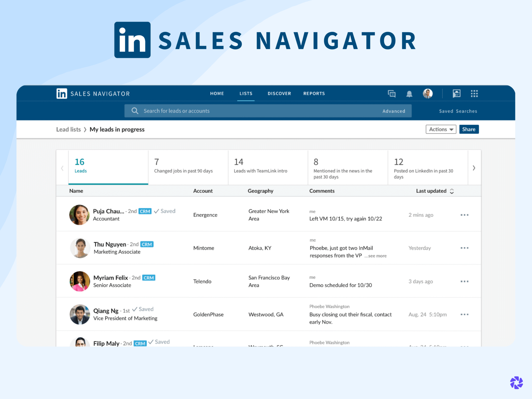Toggle the Last updated sort order
532x399 pixels.
pyautogui.click(x=452, y=191)
